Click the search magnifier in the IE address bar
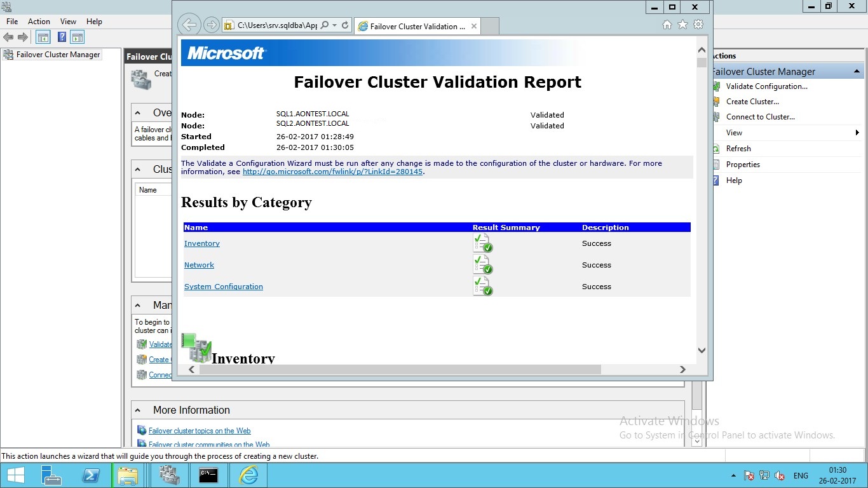Image resolution: width=868 pixels, height=488 pixels. 325,25
